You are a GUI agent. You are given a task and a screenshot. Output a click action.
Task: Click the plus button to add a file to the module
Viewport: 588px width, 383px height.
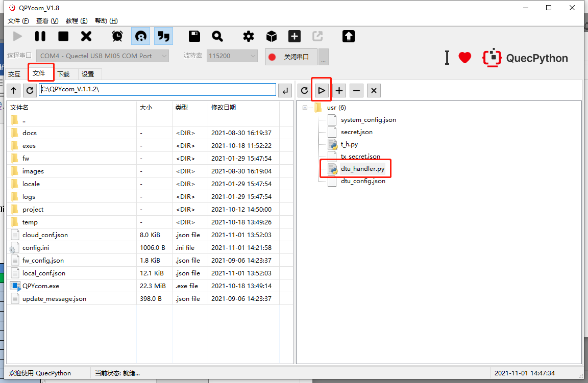[339, 90]
